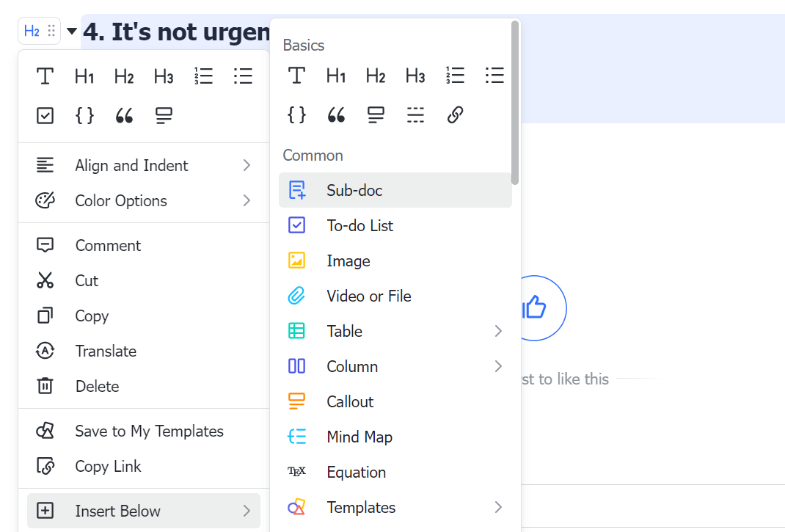Viewport: 785px width, 532px height.
Task: Open the heading style dropdown next to H2
Action: (x=71, y=31)
